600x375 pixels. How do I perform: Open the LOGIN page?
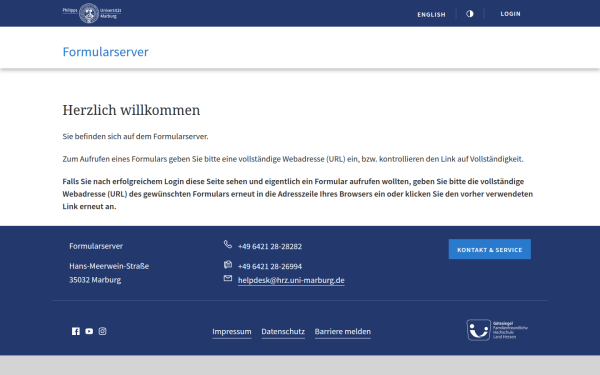[510, 14]
